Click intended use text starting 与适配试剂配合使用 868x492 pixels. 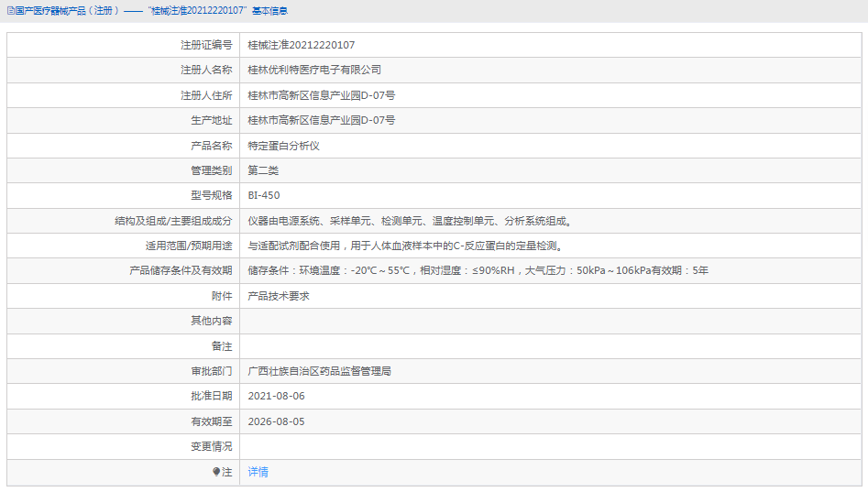[x=407, y=246]
